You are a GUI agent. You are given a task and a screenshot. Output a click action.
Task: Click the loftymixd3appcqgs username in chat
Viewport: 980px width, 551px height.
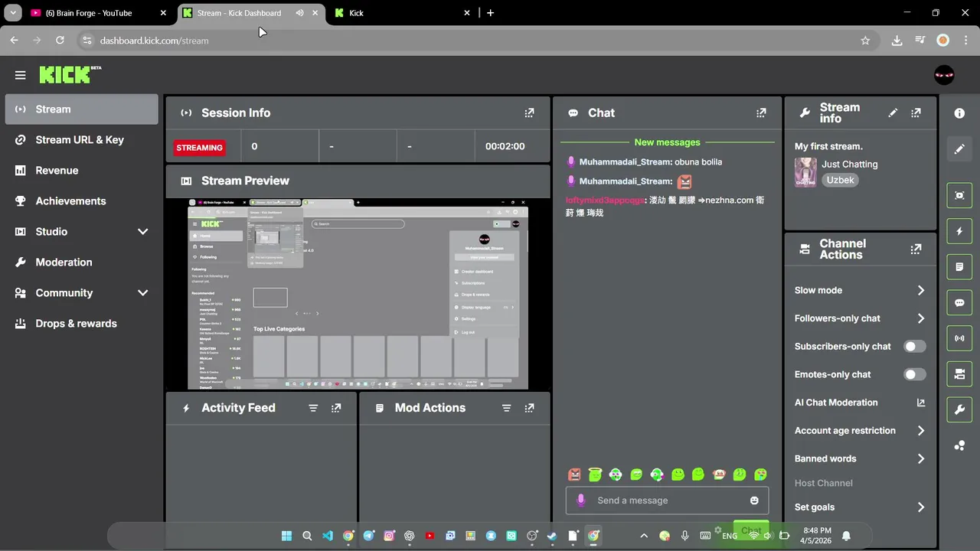(x=605, y=201)
